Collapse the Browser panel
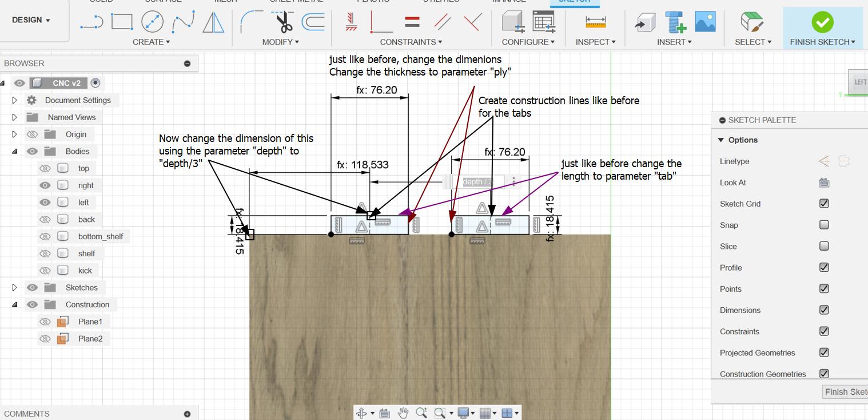868x420 pixels. point(187,64)
